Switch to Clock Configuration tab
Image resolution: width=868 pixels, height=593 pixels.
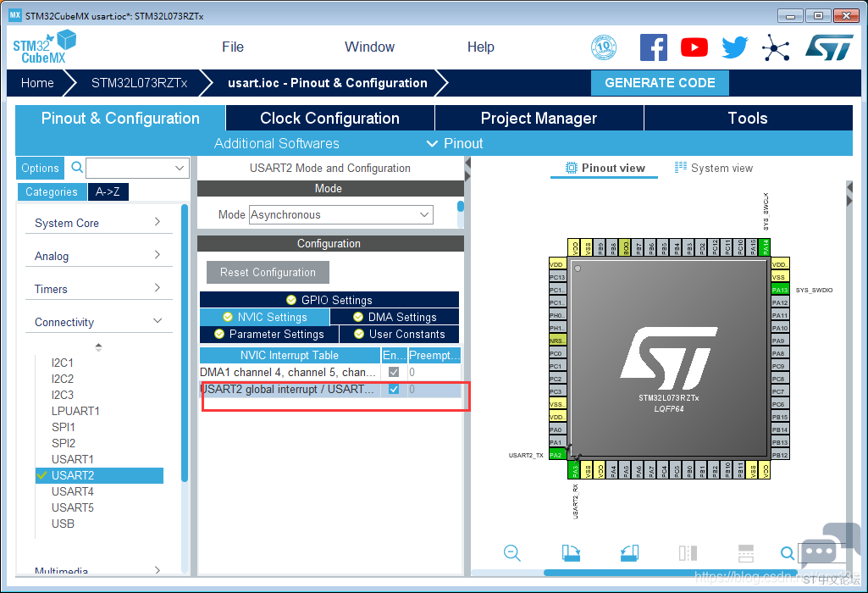[x=330, y=118]
